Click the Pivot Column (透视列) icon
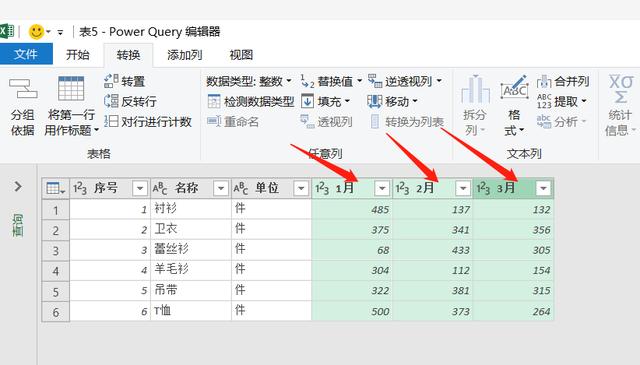The image size is (640, 365). pos(307,121)
